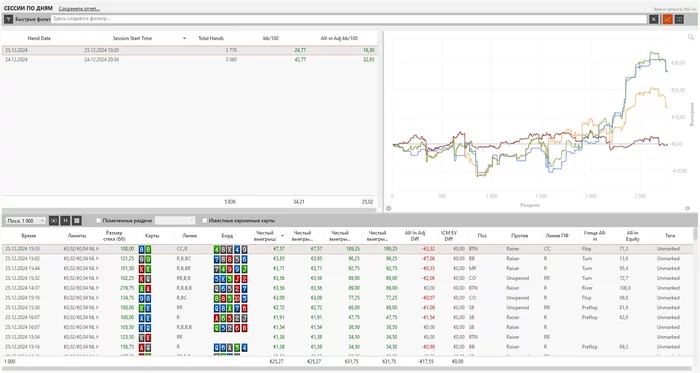The image size is (700, 373).
Task: Select the hand at 25.12.2024 15:44
Action: (347, 269)
